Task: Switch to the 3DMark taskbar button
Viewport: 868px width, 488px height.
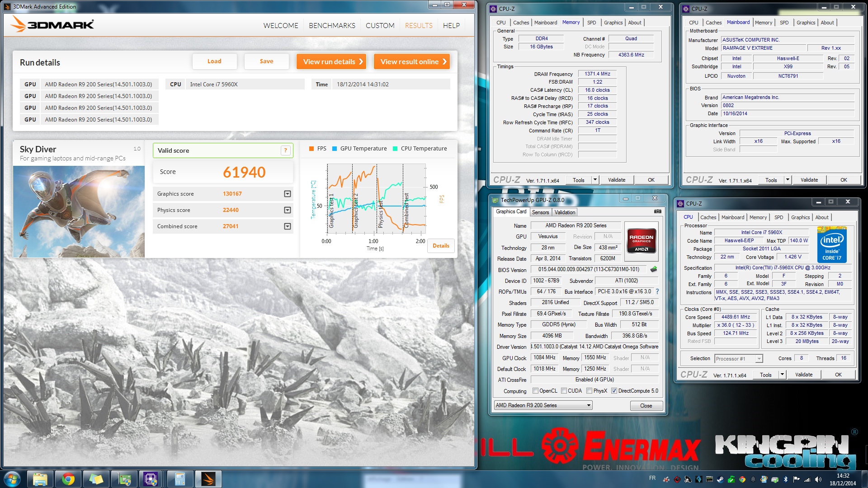Action: 208,479
